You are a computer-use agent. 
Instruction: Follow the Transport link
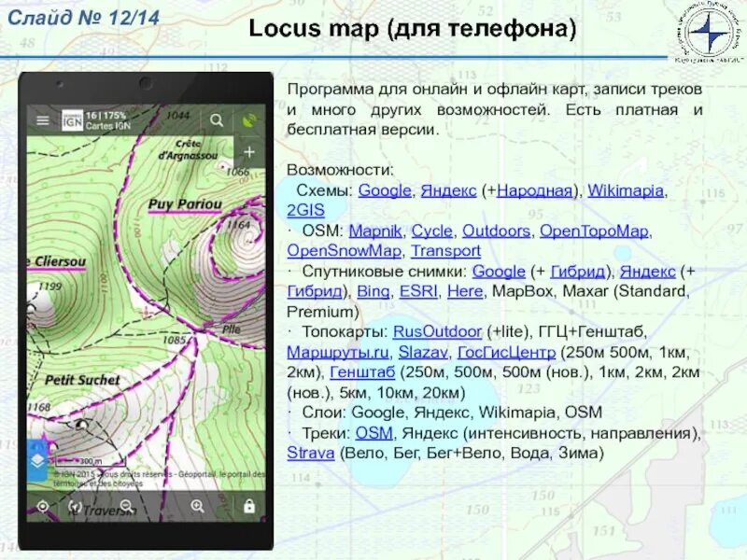tap(446, 251)
